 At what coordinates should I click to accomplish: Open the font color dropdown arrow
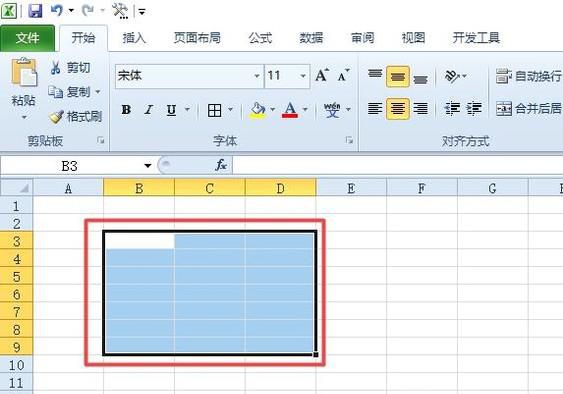[305, 109]
